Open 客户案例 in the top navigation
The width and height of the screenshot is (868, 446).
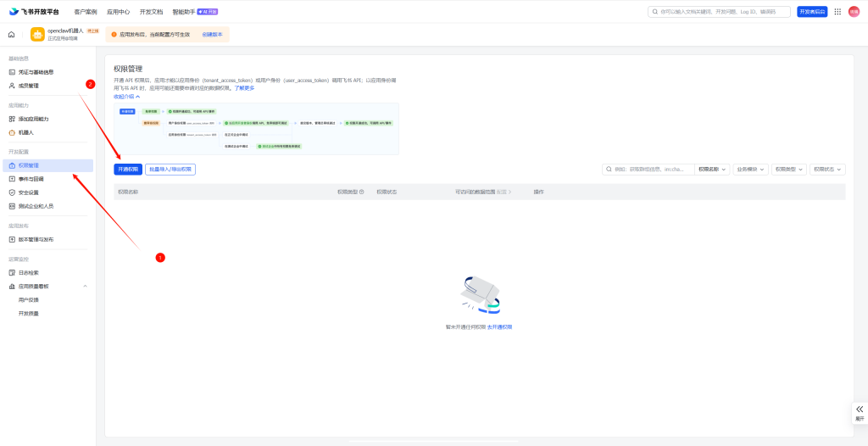tap(86, 12)
